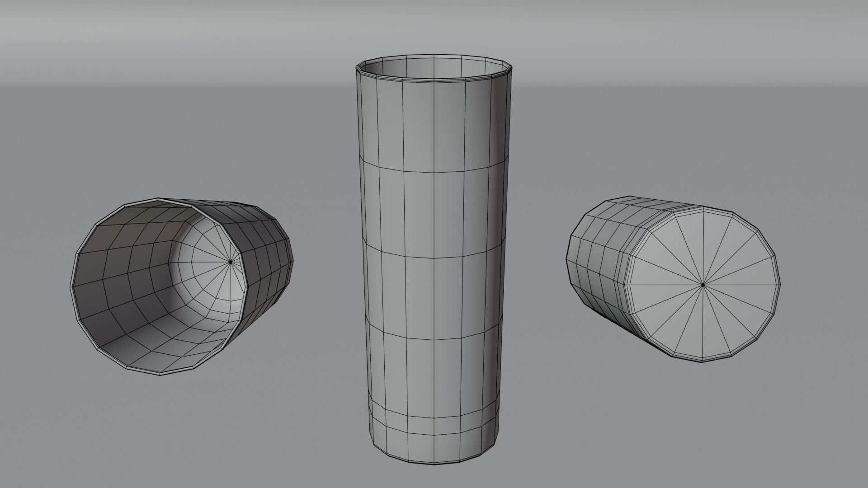Click the center pole vertex on the flat glass base
868x488 pixels.
[x=703, y=285]
